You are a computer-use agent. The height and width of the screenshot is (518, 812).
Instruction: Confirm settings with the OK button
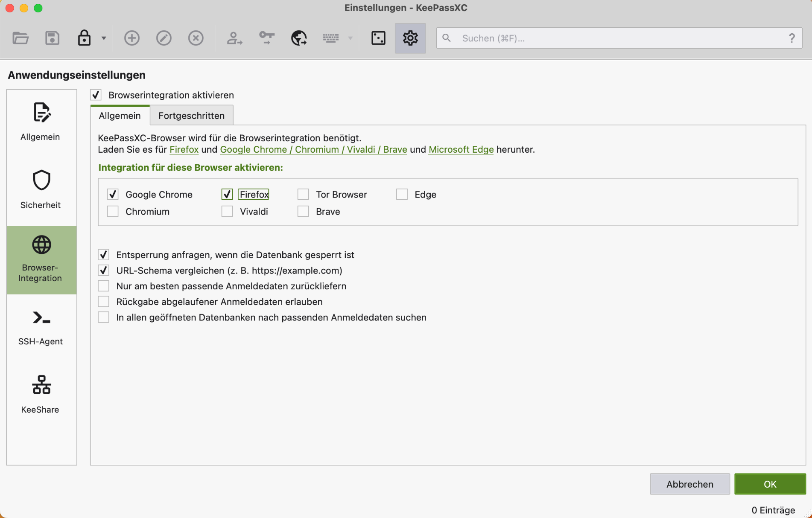click(x=770, y=484)
